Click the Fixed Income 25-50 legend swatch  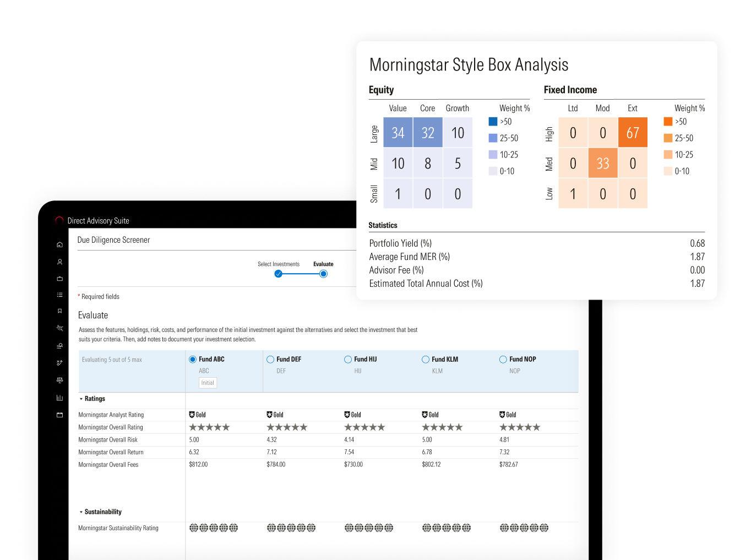click(668, 138)
